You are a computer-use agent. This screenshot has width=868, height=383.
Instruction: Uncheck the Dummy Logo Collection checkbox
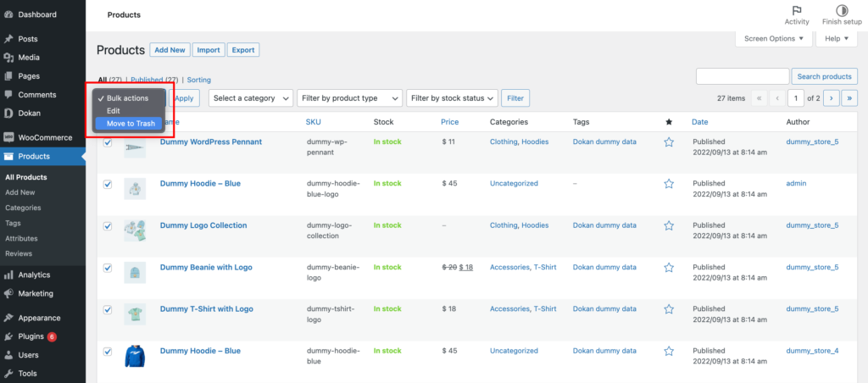point(108,225)
